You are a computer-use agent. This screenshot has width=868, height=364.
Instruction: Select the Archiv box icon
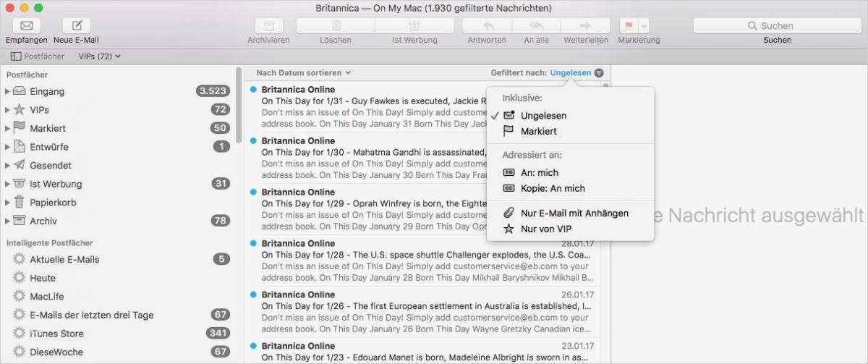pyautogui.click(x=19, y=221)
